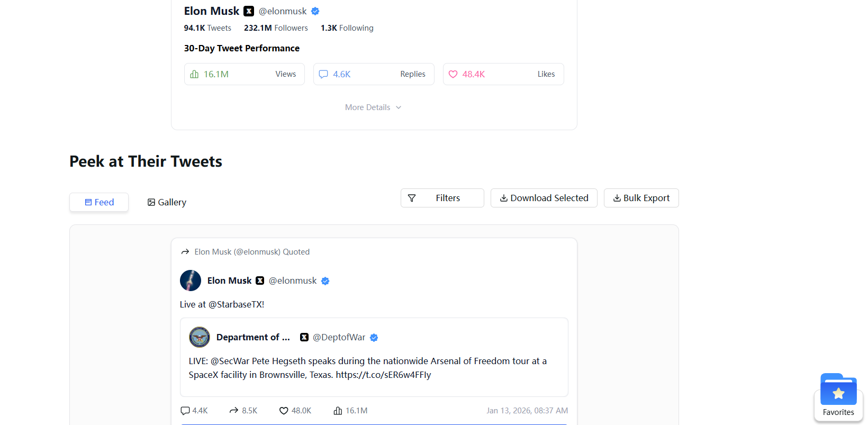Click the filter funnel icon
The height and width of the screenshot is (425, 868).
(x=413, y=198)
